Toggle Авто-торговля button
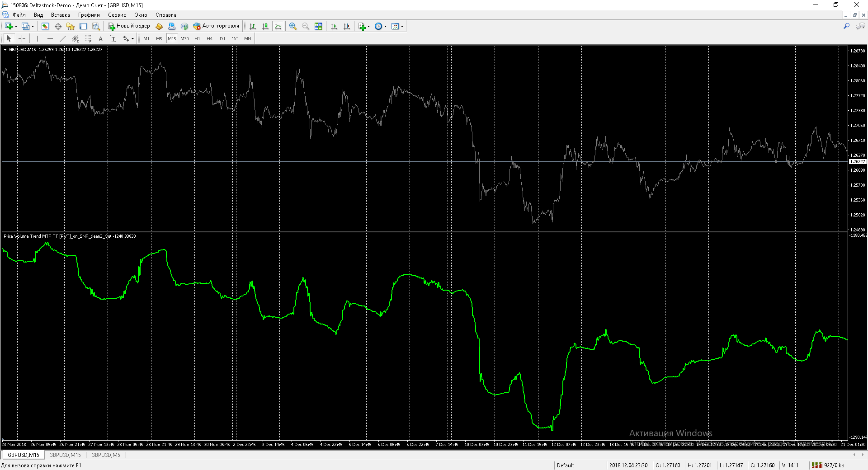The height and width of the screenshot is (470, 868). coord(216,26)
